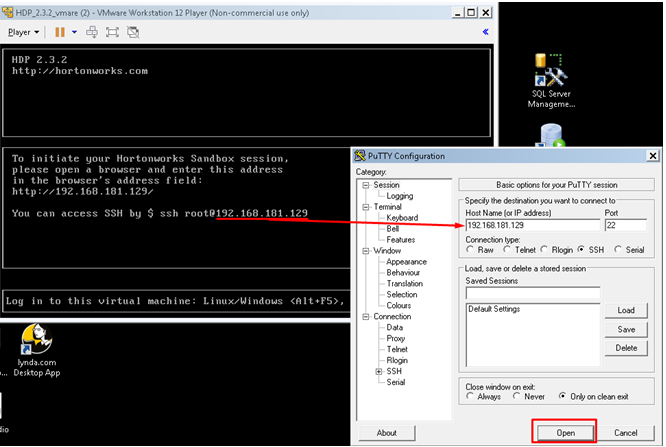Open the dropdown arrow beside the pause button
Image resolution: width=666 pixels, height=447 pixels.
click(x=74, y=32)
